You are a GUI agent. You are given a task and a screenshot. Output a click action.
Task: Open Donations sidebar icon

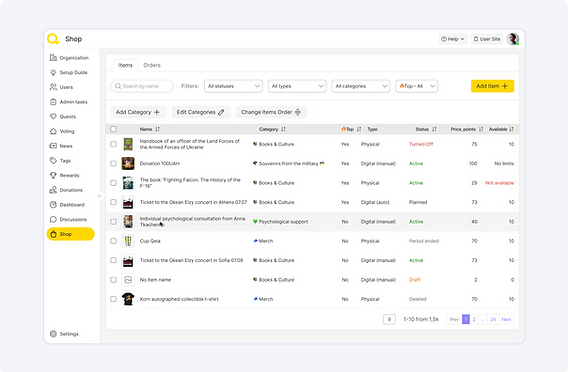[53, 190]
